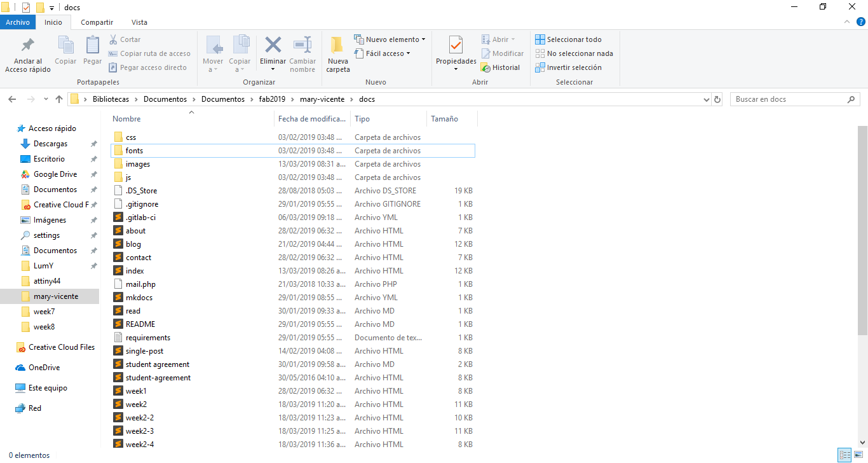Select the single-post HTML file
This screenshot has height=463, width=868.
click(x=292, y=351)
